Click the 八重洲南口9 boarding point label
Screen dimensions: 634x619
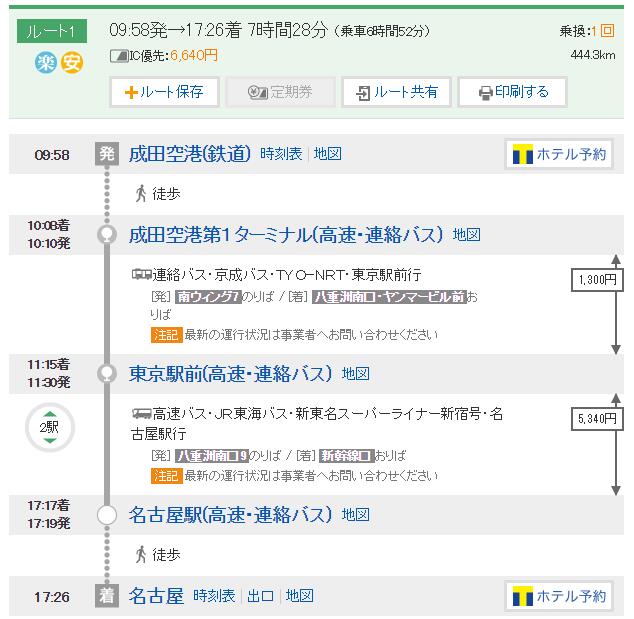click(212, 456)
